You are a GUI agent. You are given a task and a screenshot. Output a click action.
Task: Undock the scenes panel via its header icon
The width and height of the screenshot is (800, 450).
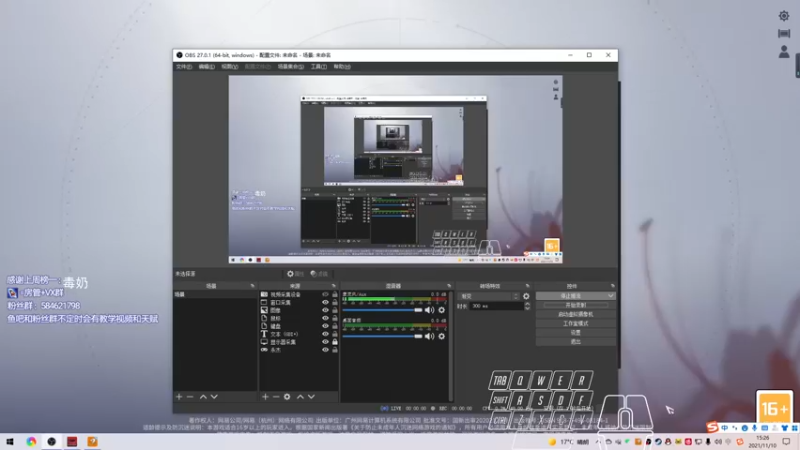coord(253,286)
